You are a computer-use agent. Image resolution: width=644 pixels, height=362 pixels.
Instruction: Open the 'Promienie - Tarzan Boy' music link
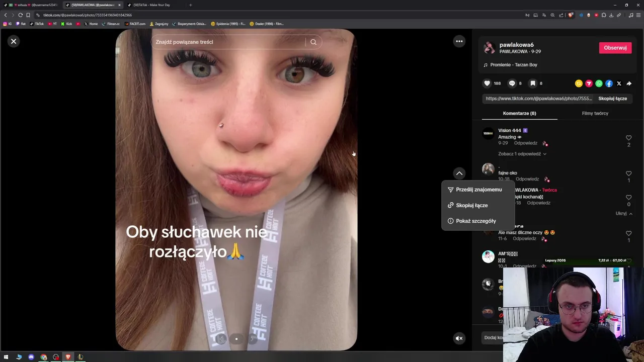click(514, 65)
